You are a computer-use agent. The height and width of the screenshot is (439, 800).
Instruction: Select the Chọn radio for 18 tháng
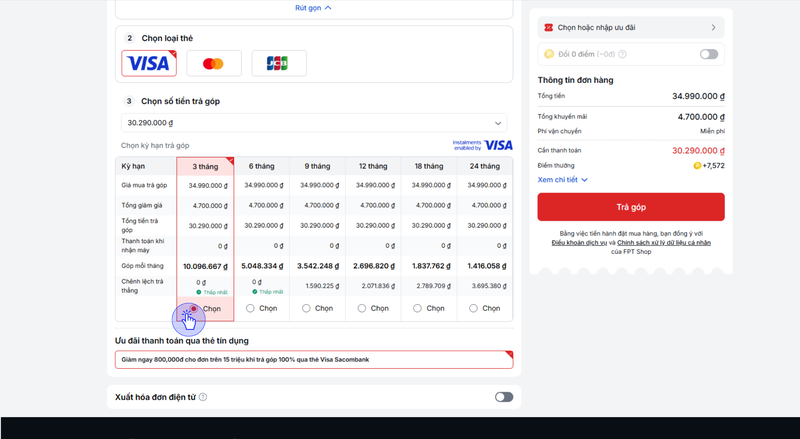tap(417, 308)
